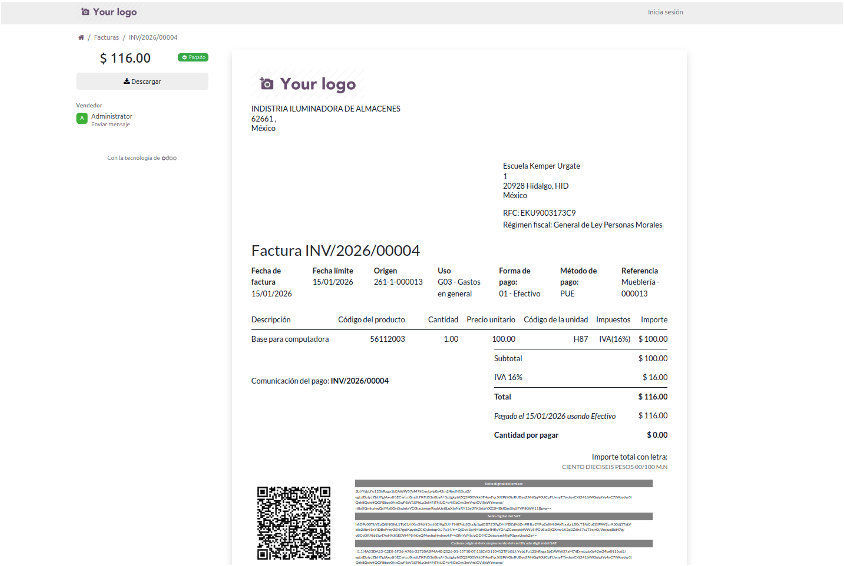This screenshot has width=844, height=566.
Task: Download the invoice with the Descargar button
Action: tap(142, 81)
